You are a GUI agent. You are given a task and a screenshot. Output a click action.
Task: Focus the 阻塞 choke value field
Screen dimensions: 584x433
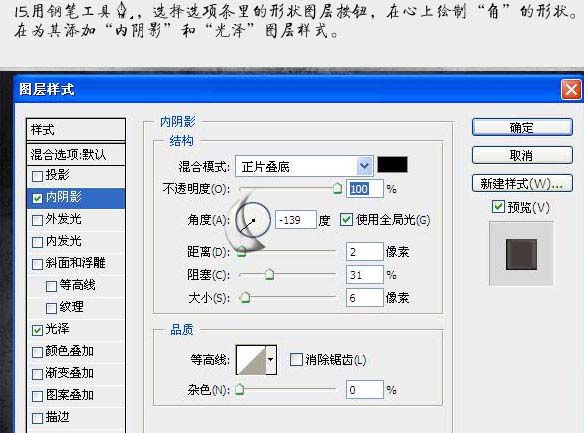[365, 275]
